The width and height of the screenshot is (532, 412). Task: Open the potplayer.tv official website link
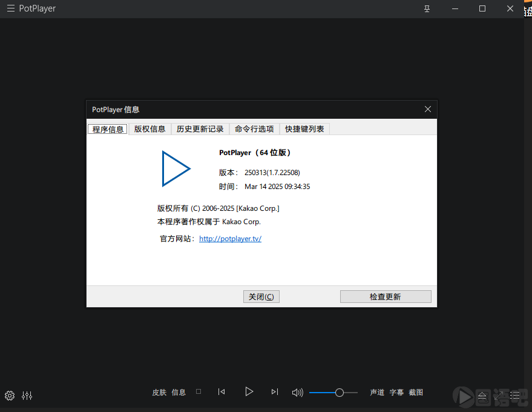click(230, 239)
